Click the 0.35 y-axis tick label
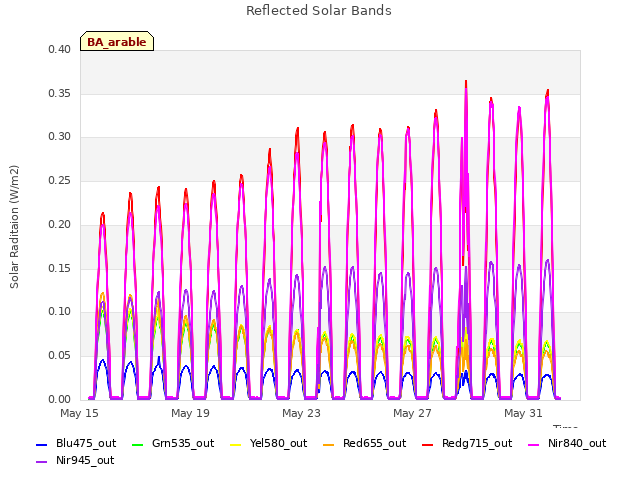The height and width of the screenshot is (480, 640). [x=59, y=93]
